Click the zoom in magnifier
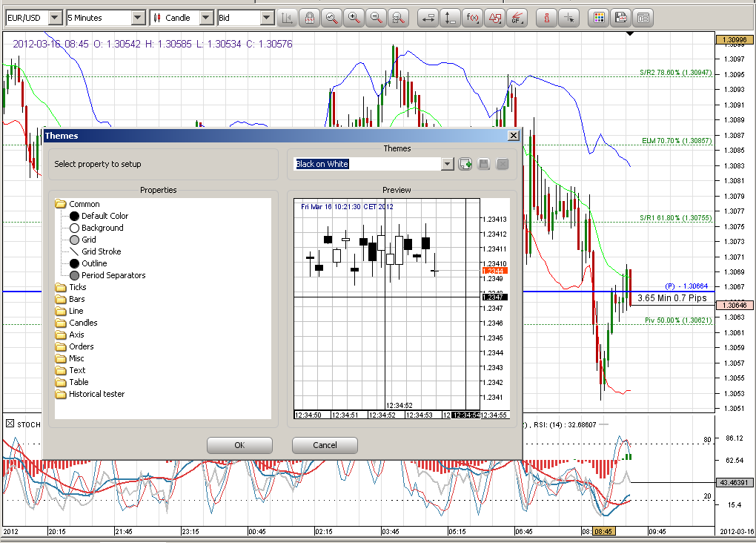756x543 pixels. pyautogui.click(x=354, y=19)
